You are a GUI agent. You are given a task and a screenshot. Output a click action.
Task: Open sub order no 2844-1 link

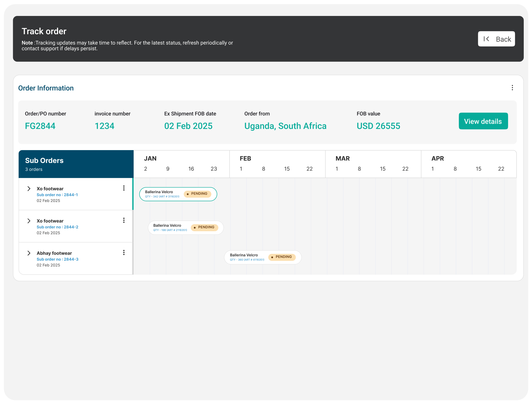57,195
